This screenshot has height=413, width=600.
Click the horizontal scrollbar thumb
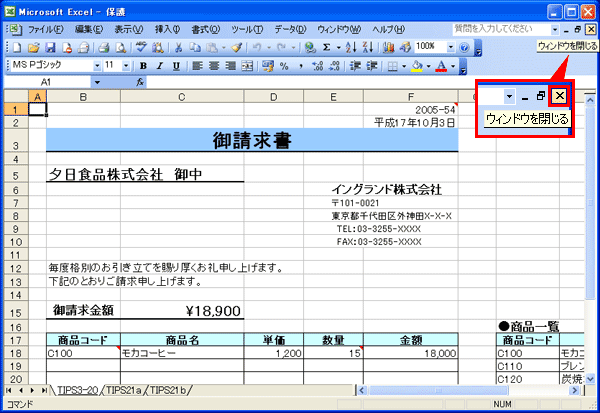pyautogui.click(x=439, y=390)
